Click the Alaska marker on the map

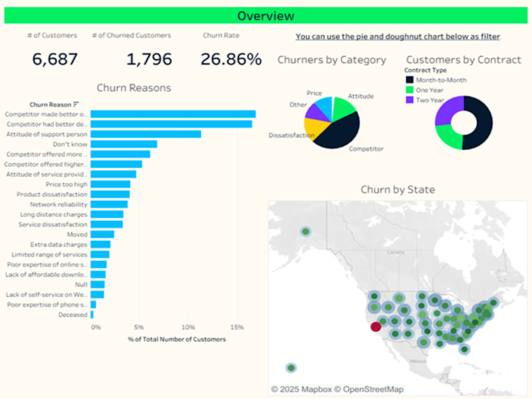(x=305, y=231)
